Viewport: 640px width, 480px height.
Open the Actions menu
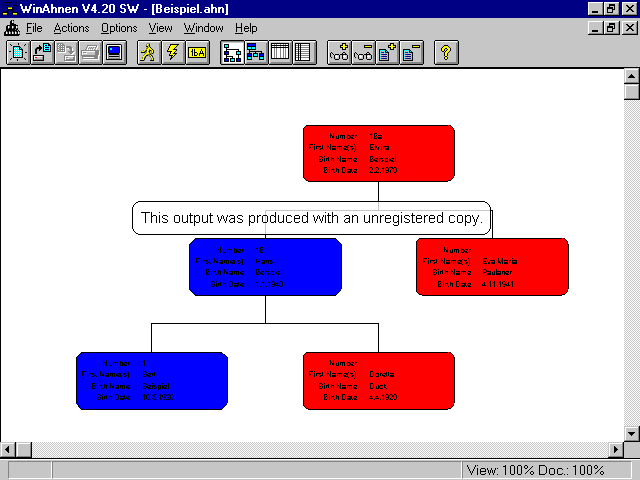[71, 28]
